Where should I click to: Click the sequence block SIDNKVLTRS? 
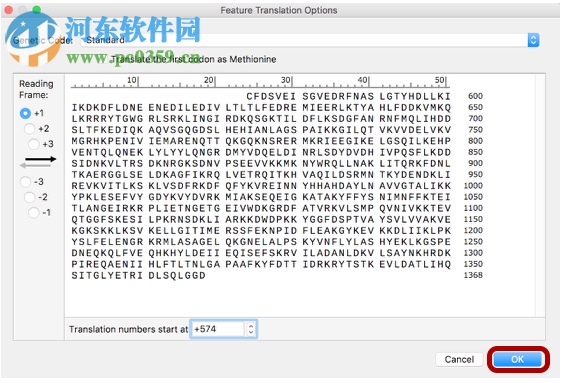point(108,164)
